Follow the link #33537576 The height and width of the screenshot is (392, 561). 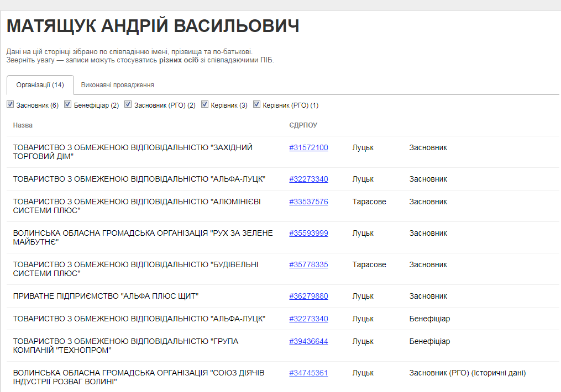pyautogui.click(x=308, y=202)
